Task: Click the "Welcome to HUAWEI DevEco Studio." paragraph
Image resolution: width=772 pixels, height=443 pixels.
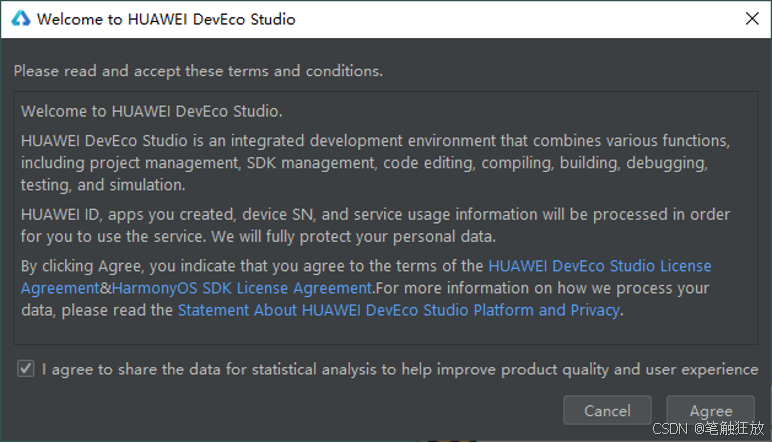Action: click(152, 111)
